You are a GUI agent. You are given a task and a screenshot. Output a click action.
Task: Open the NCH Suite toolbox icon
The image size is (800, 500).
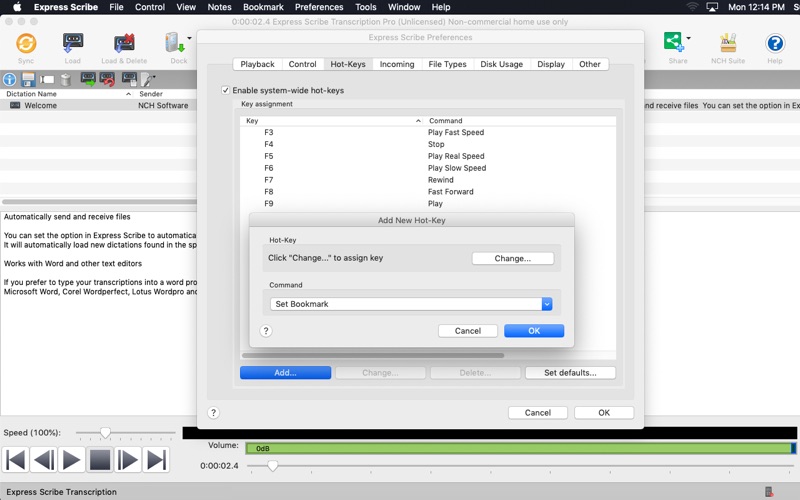click(728, 43)
